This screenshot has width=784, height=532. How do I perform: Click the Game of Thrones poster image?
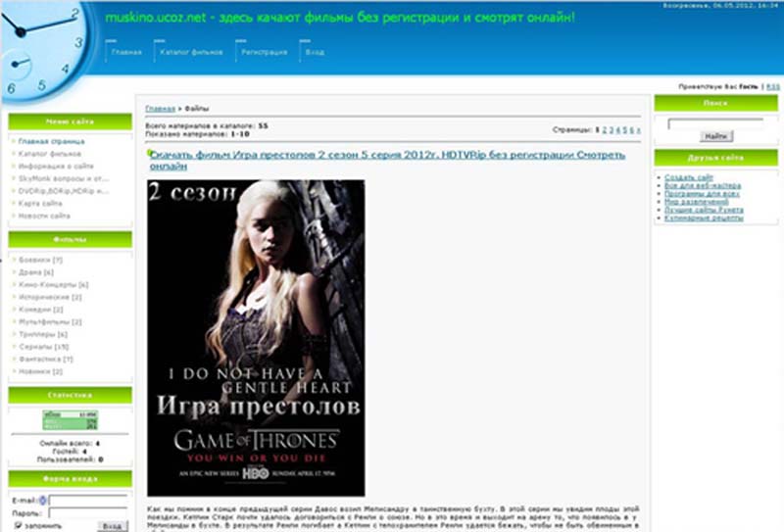(x=256, y=338)
